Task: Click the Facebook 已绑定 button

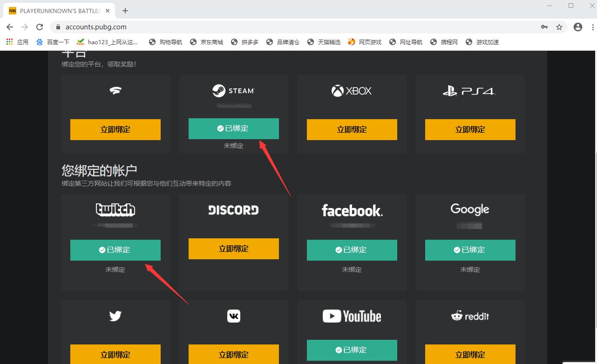Action: (352, 250)
